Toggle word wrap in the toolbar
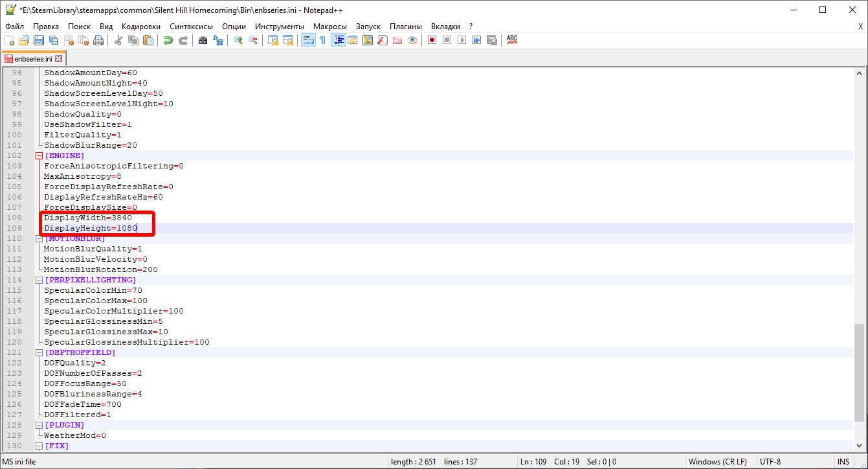 [x=308, y=40]
